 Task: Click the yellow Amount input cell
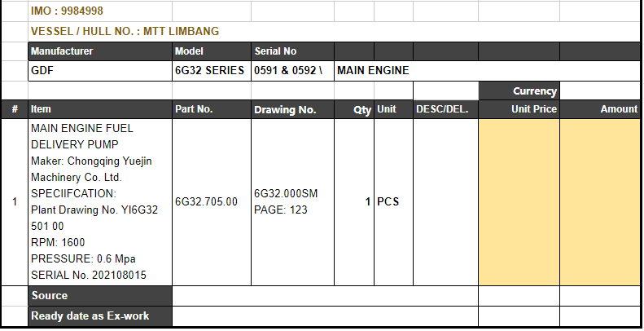[x=600, y=201]
